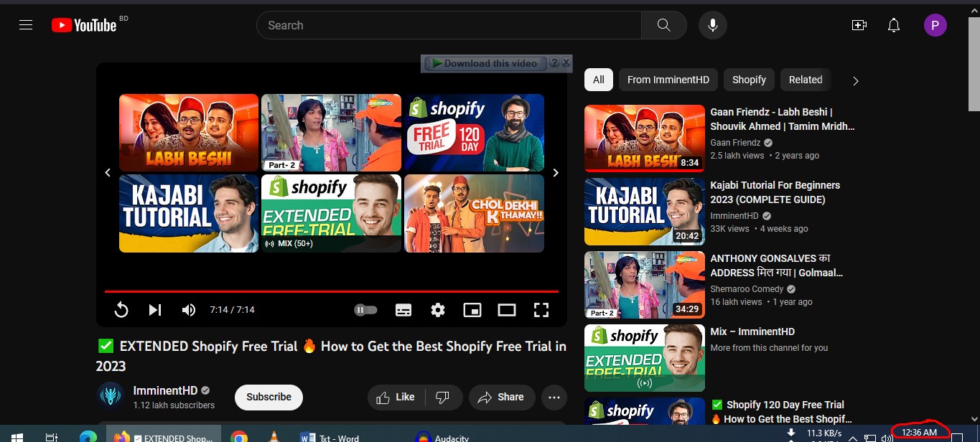The height and width of the screenshot is (442, 980).
Task: Click the red video progress bar
Action: [x=332, y=291]
